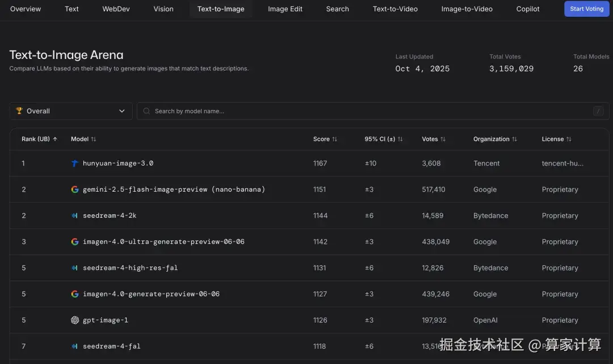The image size is (613, 364).
Task: Open the Image Edit tab
Action: [285, 9]
